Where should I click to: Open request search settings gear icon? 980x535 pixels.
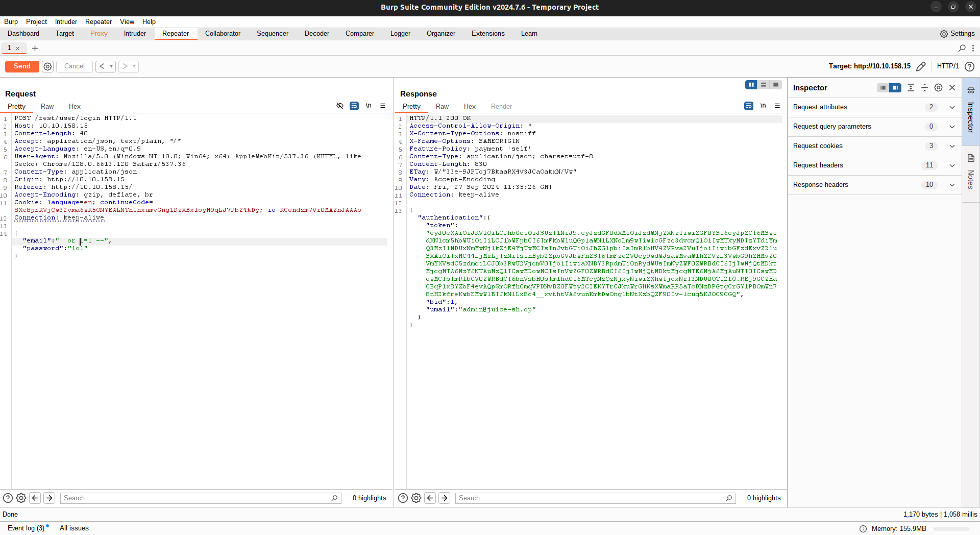pyautogui.click(x=21, y=498)
